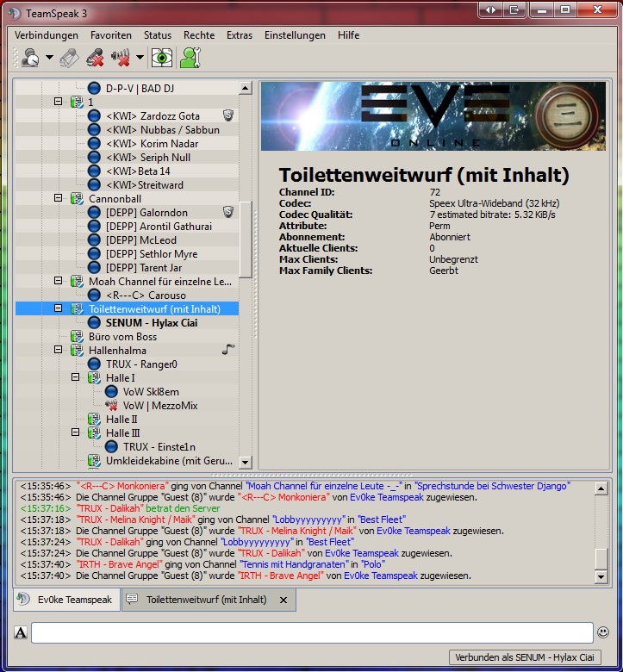Click the music note icon on Hallenhalma
Screen dimensions: 623x672
(228, 350)
